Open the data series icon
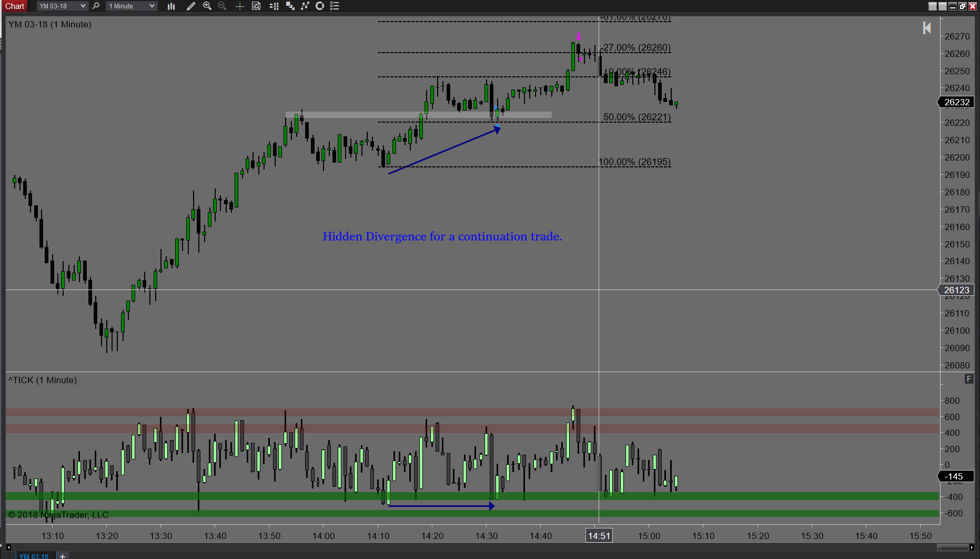This screenshot has height=559, width=980. pyautogui.click(x=274, y=6)
